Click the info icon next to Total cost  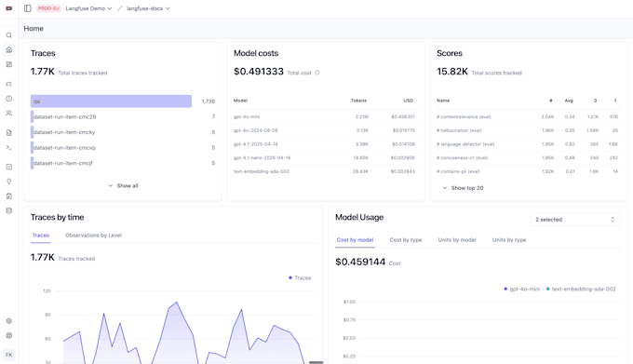tap(317, 73)
